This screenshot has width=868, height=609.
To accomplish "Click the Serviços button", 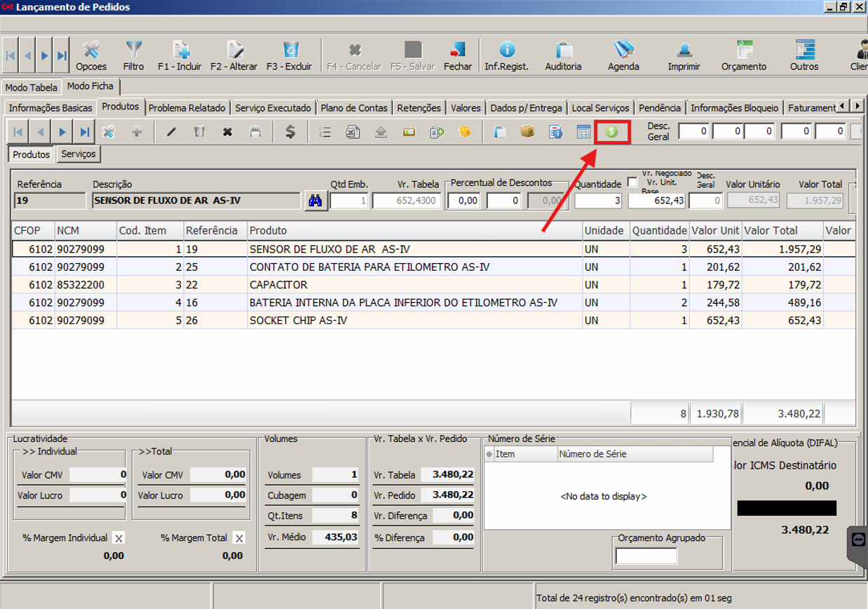I will [79, 154].
